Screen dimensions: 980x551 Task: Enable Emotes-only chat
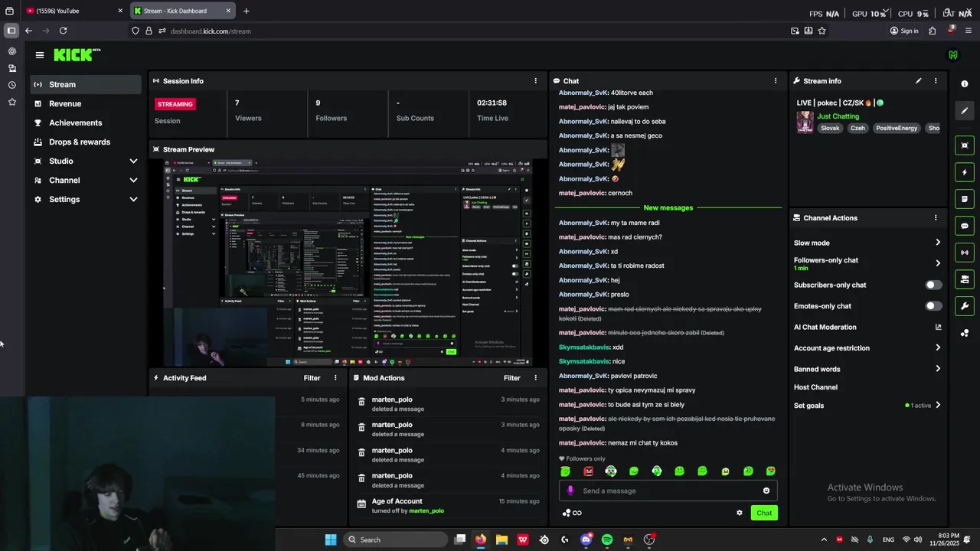[x=933, y=306]
